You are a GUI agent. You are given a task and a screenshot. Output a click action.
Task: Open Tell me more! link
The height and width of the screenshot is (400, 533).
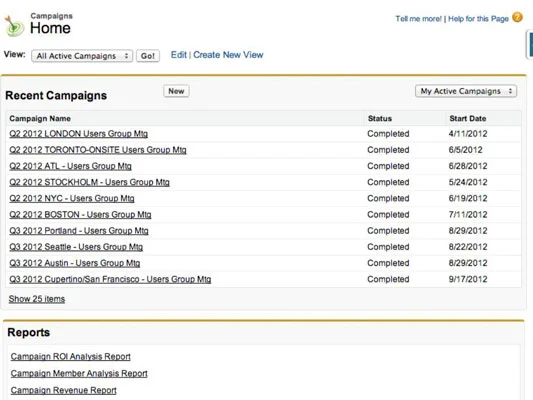tap(418, 19)
